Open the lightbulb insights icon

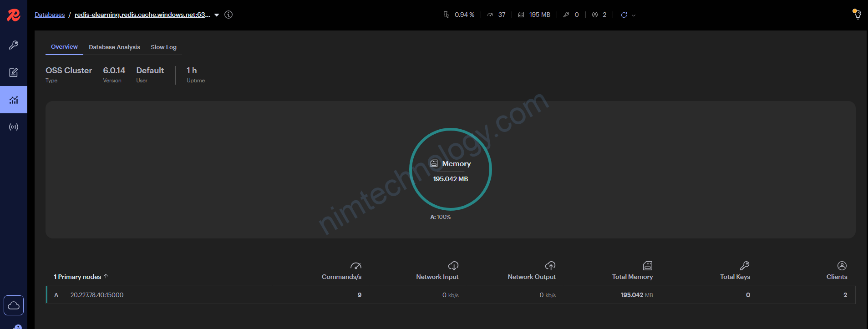[x=857, y=14]
